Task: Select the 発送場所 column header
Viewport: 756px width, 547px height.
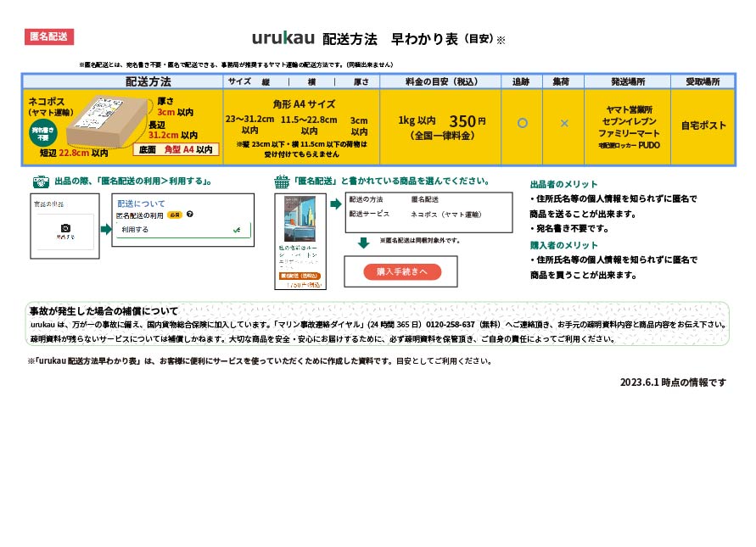Action: [627, 81]
